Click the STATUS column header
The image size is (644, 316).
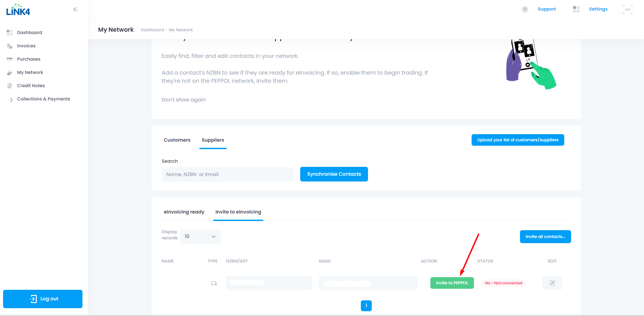point(485,261)
